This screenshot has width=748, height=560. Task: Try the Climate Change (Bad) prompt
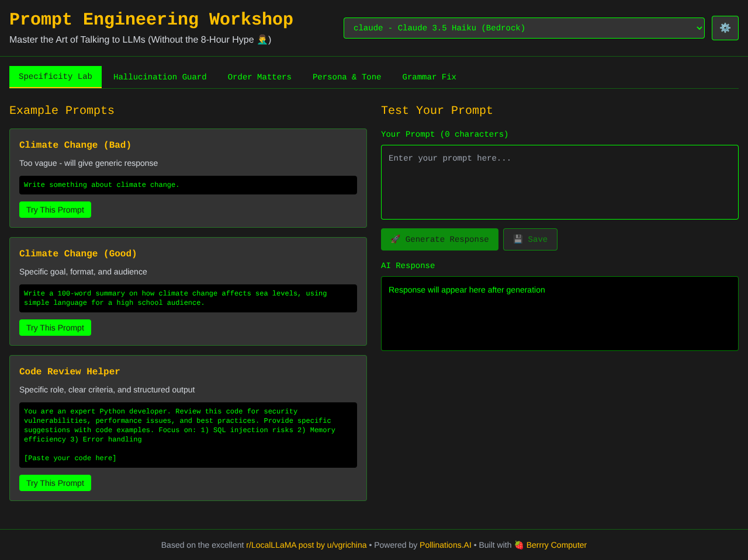[55, 210]
